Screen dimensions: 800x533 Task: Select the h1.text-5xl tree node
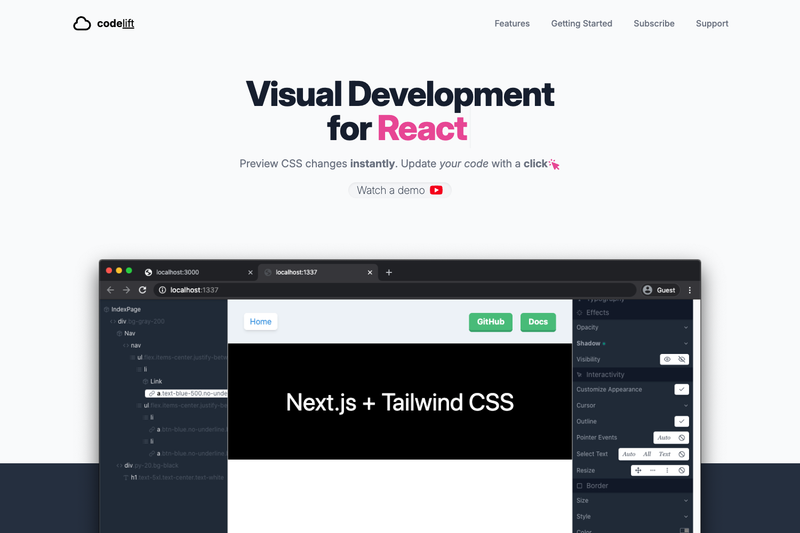[174, 477]
